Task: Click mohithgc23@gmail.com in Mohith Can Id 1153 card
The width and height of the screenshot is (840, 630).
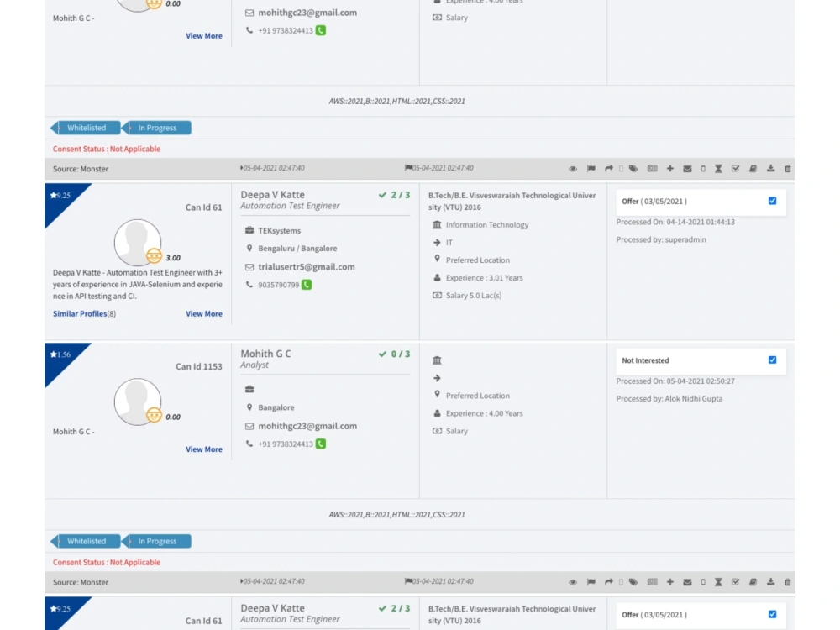Action: pyautogui.click(x=307, y=426)
